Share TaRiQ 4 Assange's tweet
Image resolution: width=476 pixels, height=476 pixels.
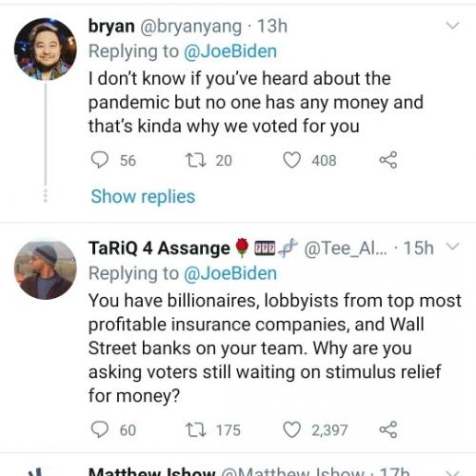pyautogui.click(x=388, y=429)
